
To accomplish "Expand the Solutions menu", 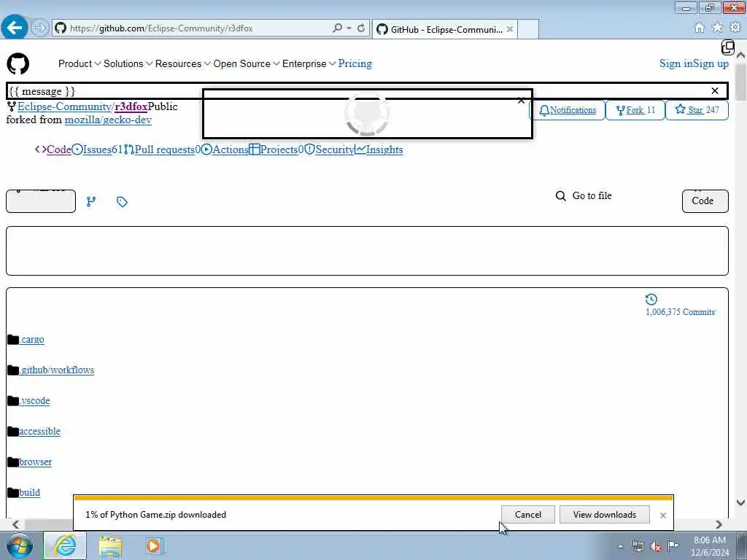I will click(x=128, y=64).
